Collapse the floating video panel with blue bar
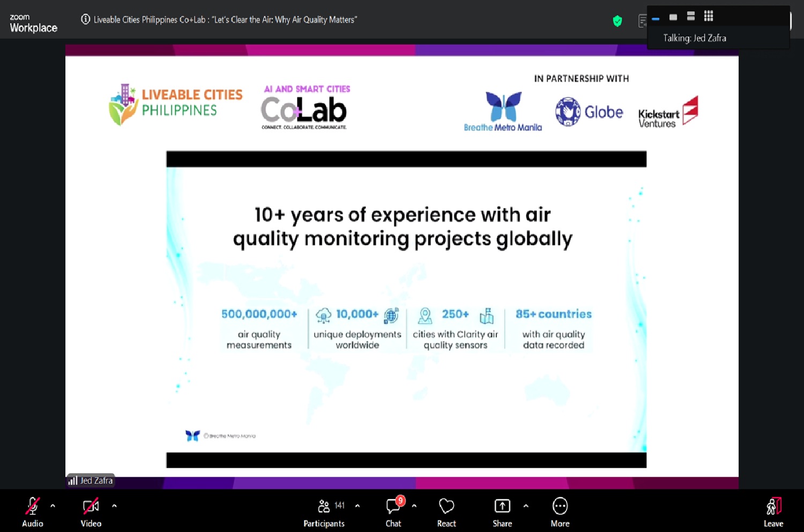804x532 pixels. 656,19
